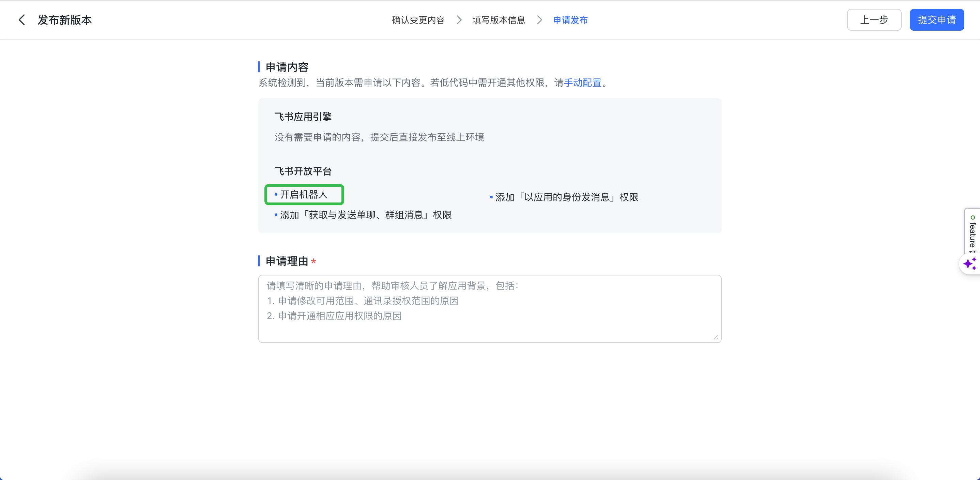This screenshot has height=480, width=980.
Task: Click the 申请内容 section title
Action: click(x=287, y=67)
